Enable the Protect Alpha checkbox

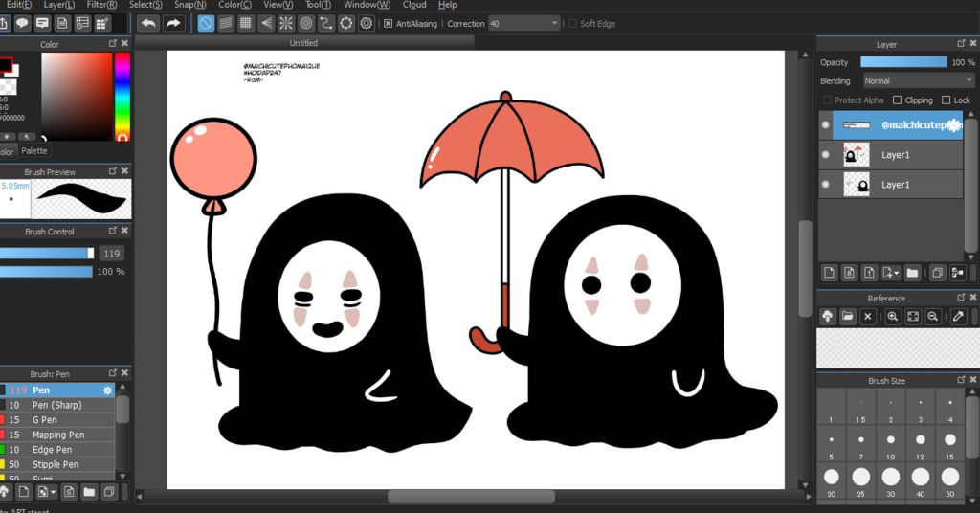click(827, 100)
